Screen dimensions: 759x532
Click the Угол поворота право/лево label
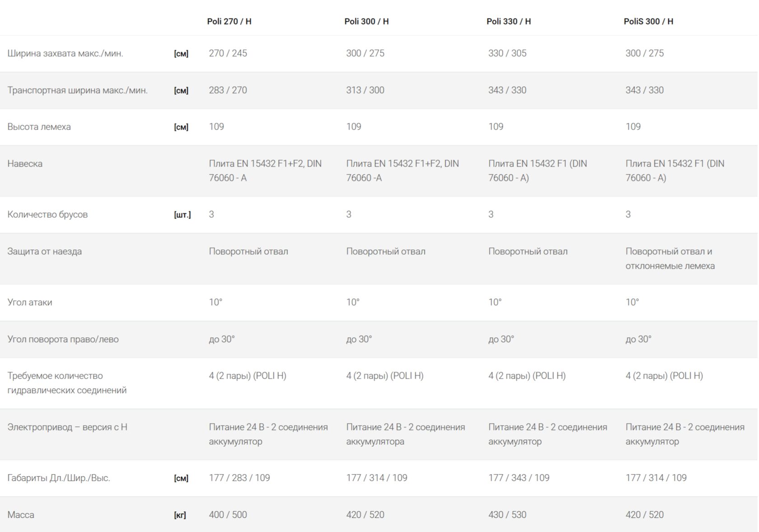coord(63,339)
